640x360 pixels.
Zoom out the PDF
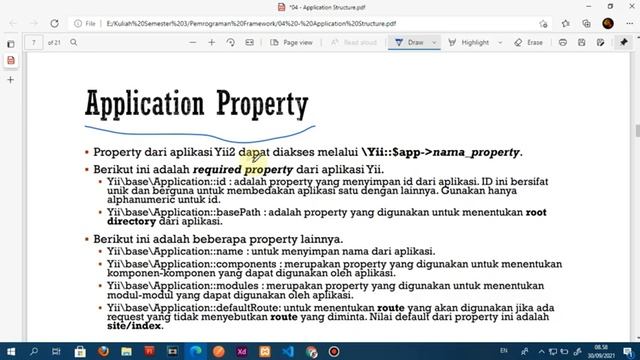193,42
